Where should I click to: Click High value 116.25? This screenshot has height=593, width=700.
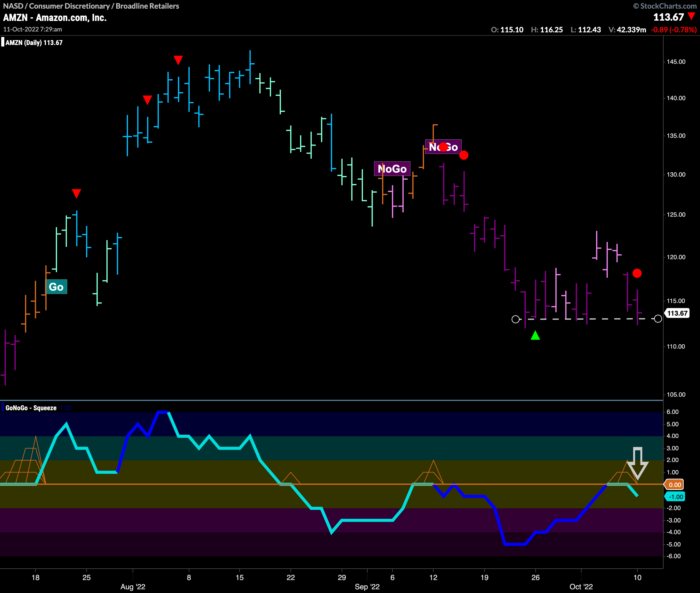coord(551,30)
